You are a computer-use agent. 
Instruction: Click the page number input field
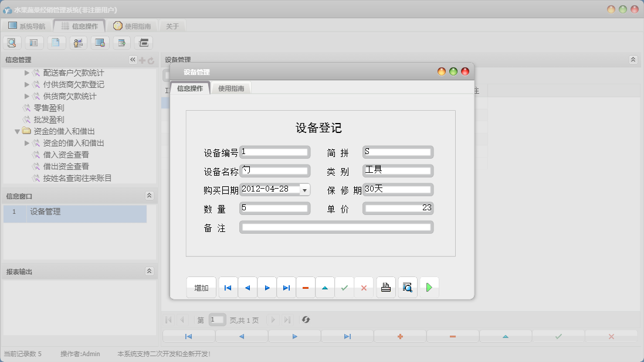click(x=217, y=320)
